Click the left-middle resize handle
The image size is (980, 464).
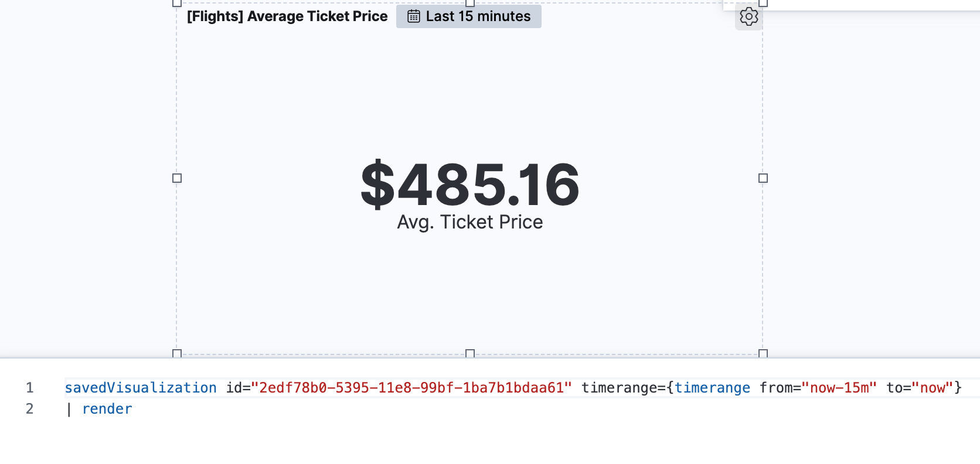coord(176,177)
